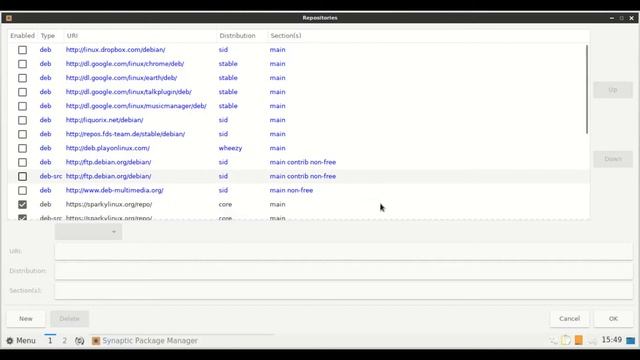This screenshot has height=360, width=640.
Task: Select the http://deb.playonlinux.com/ URI
Action: (x=108, y=149)
